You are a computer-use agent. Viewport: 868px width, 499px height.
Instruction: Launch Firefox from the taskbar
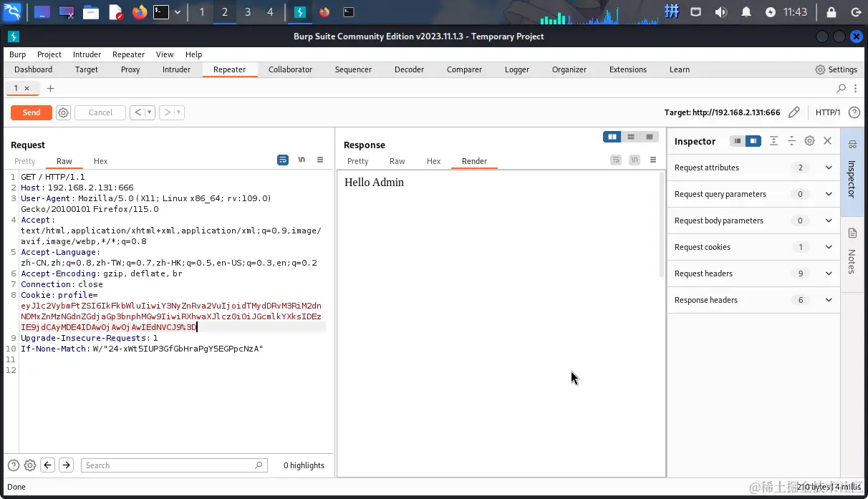tap(140, 12)
